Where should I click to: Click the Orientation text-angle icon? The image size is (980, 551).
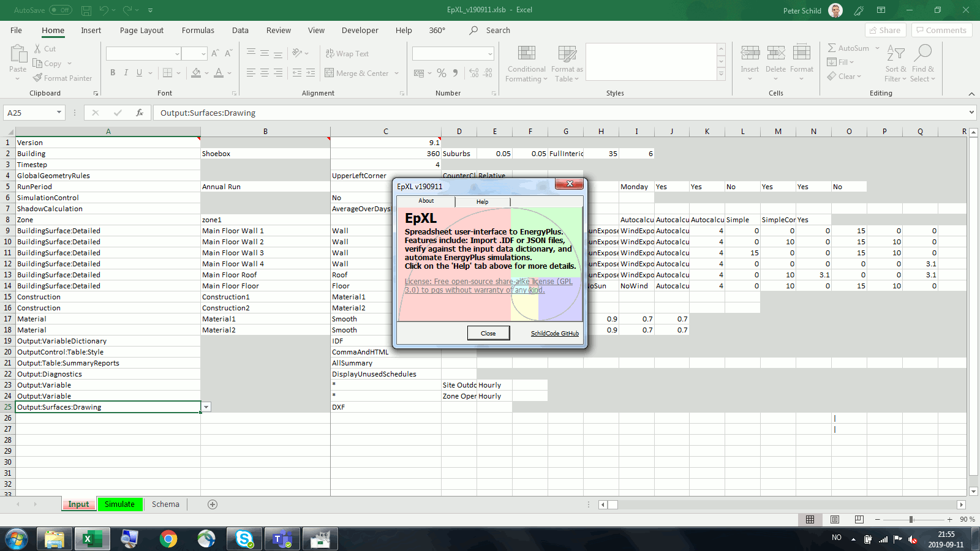tap(297, 53)
